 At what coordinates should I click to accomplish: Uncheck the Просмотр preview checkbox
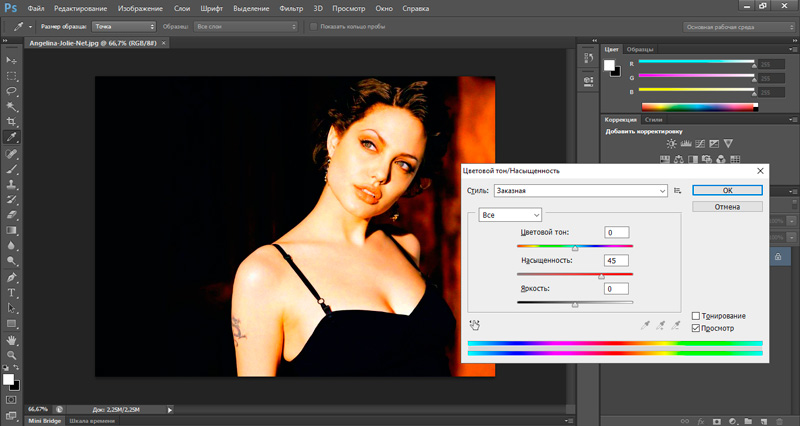696,328
